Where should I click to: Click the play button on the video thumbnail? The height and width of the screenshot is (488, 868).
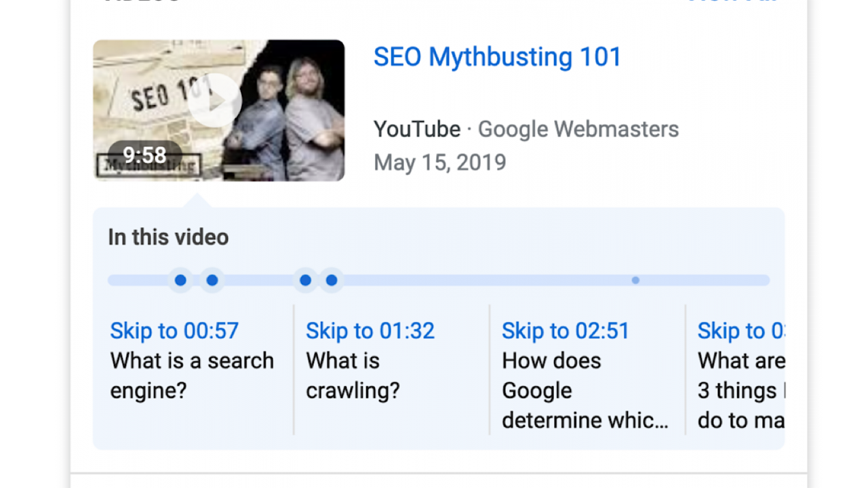[x=214, y=101]
